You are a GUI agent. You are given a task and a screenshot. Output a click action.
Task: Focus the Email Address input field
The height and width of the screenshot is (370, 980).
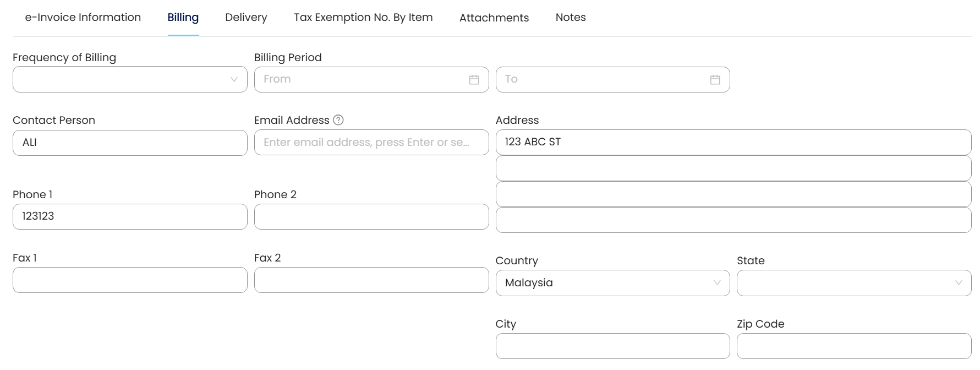point(371,143)
